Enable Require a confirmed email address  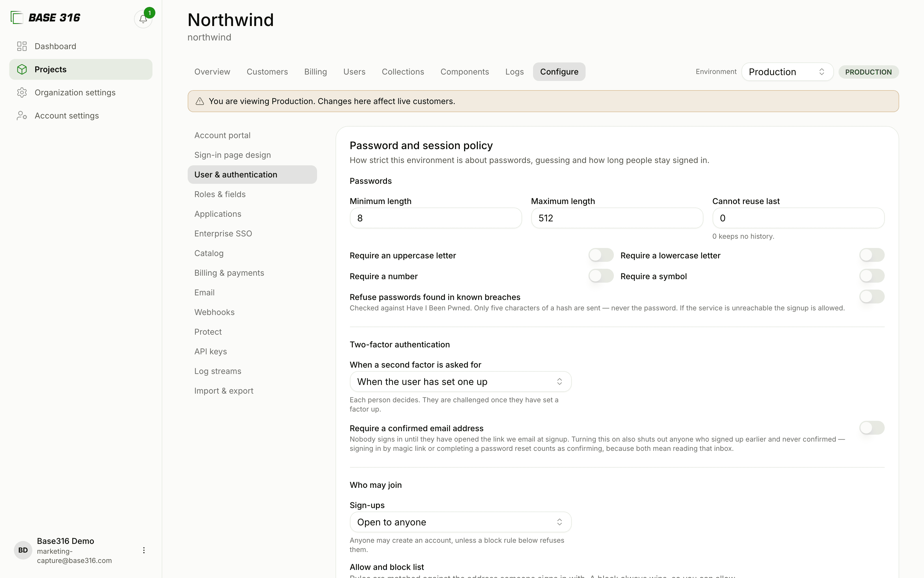[x=872, y=428]
